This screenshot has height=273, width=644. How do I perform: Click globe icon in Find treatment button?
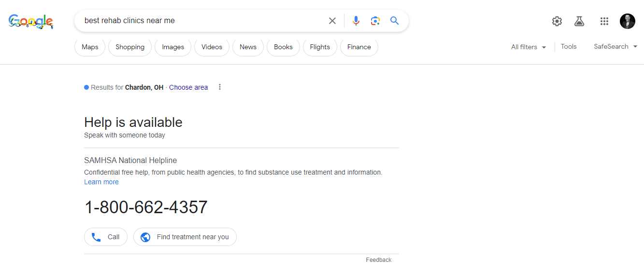(145, 237)
